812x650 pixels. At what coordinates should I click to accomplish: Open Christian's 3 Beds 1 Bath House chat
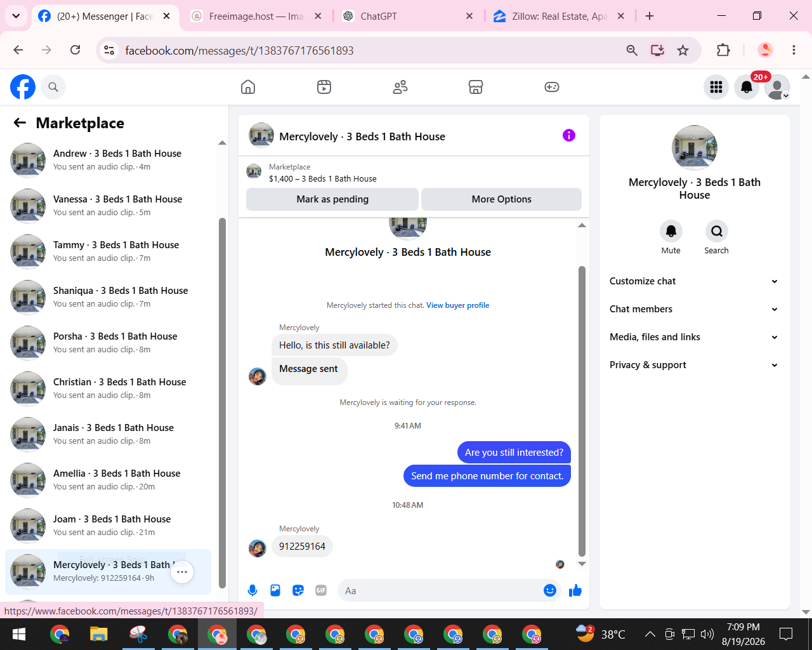(108, 388)
